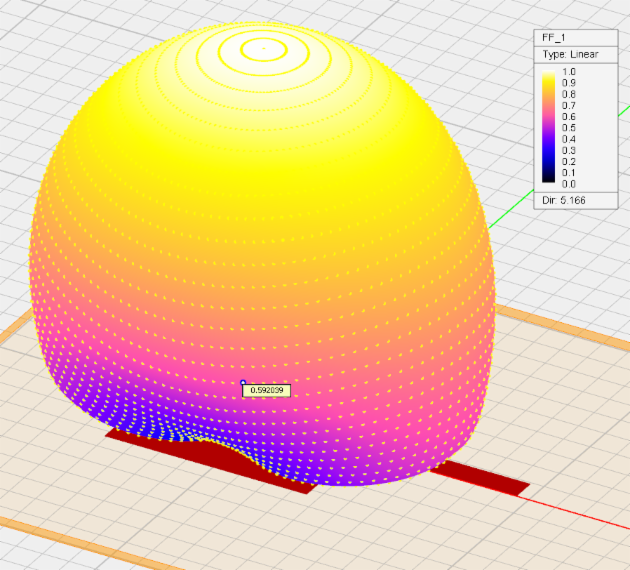
Task: Select the Type: Linear legend row
Action: (x=570, y=53)
